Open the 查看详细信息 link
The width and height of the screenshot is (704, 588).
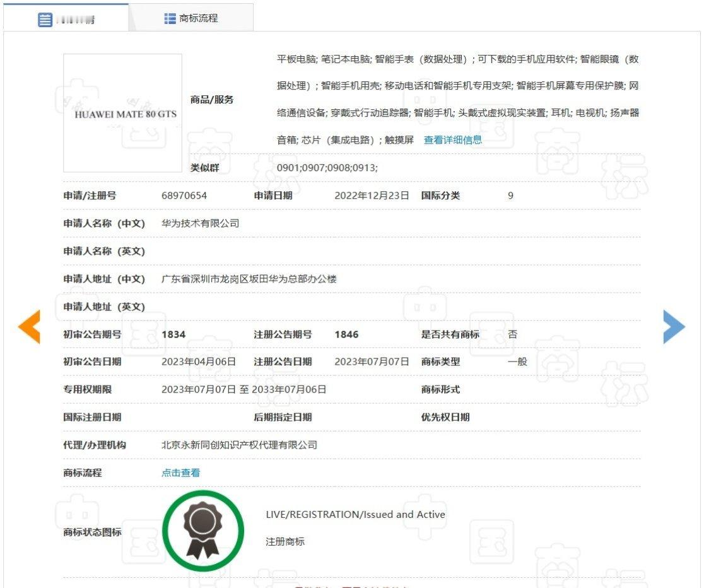pos(452,140)
